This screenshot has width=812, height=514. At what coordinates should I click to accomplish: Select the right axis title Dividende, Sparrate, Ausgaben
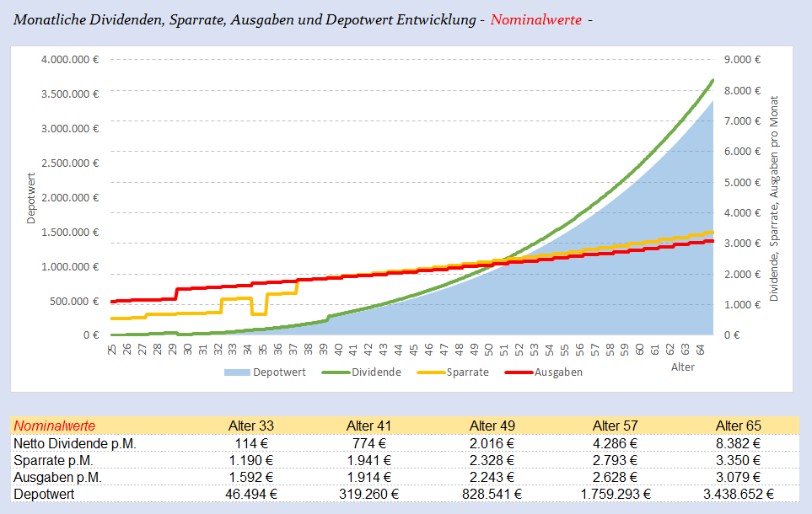[x=772, y=197]
